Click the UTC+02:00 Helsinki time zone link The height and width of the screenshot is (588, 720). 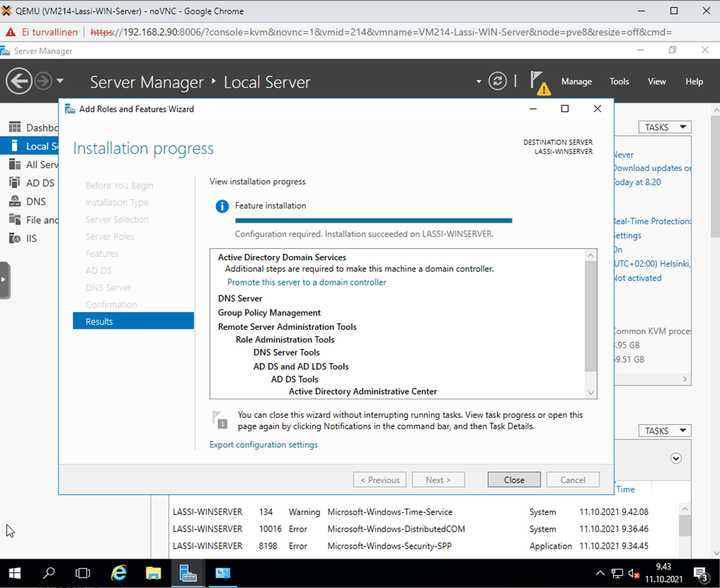click(652, 264)
